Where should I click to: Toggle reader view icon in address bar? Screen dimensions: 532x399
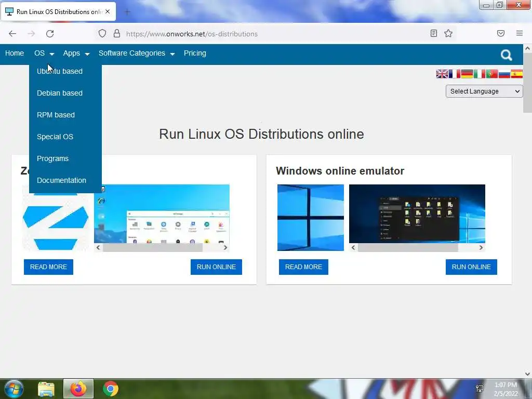pyautogui.click(x=434, y=33)
